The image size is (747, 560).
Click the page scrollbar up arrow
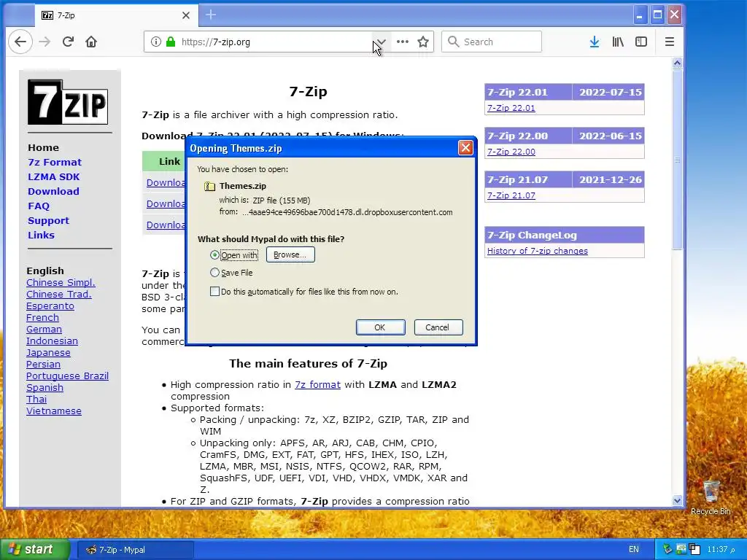click(677, 63)
